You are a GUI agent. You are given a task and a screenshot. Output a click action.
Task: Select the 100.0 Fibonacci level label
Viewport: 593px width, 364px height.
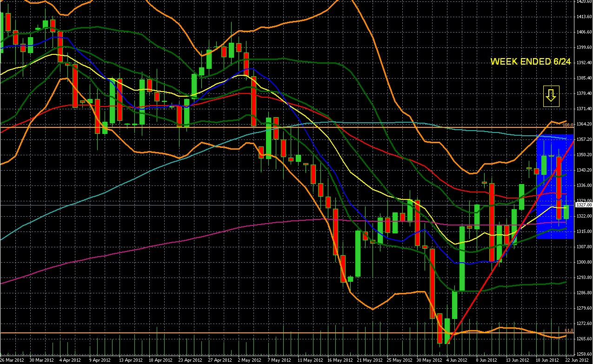(x=566, y=125)
